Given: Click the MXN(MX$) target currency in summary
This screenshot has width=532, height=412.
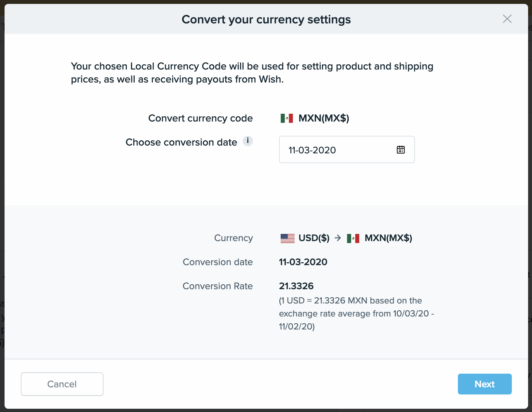Looking at the screenshot, I should [x=388, y=238].
